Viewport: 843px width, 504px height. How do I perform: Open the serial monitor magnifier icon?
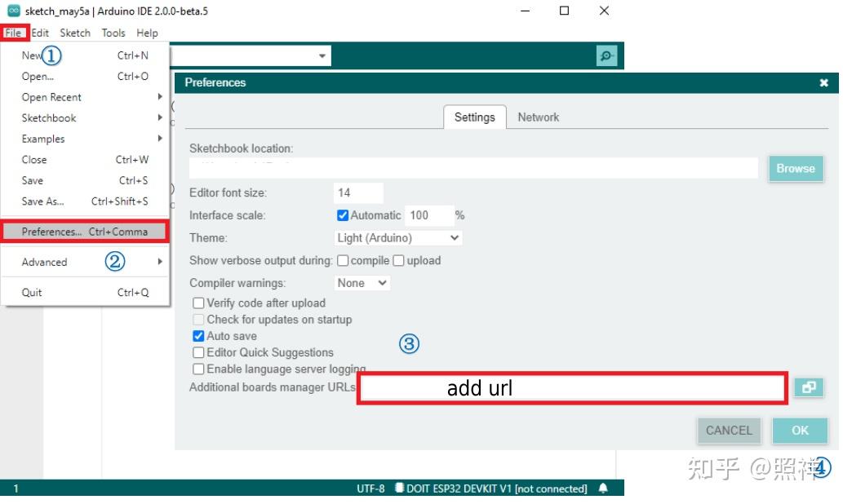coord(606,56)
